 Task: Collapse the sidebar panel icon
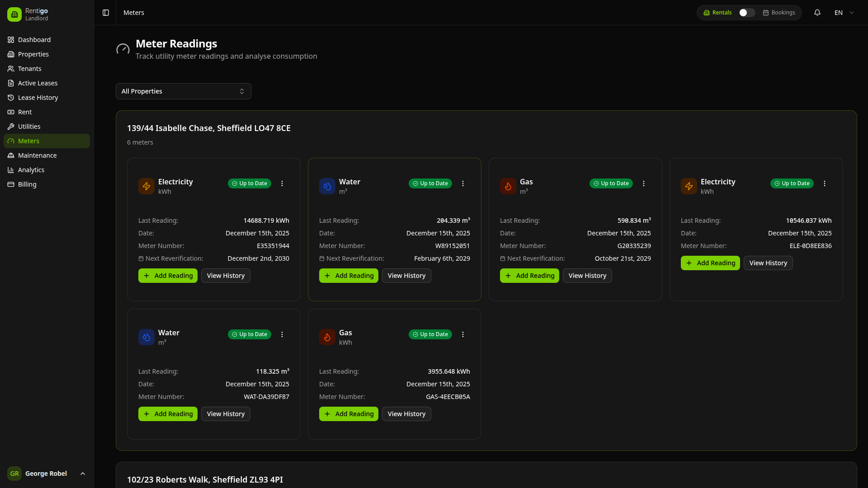106,13
